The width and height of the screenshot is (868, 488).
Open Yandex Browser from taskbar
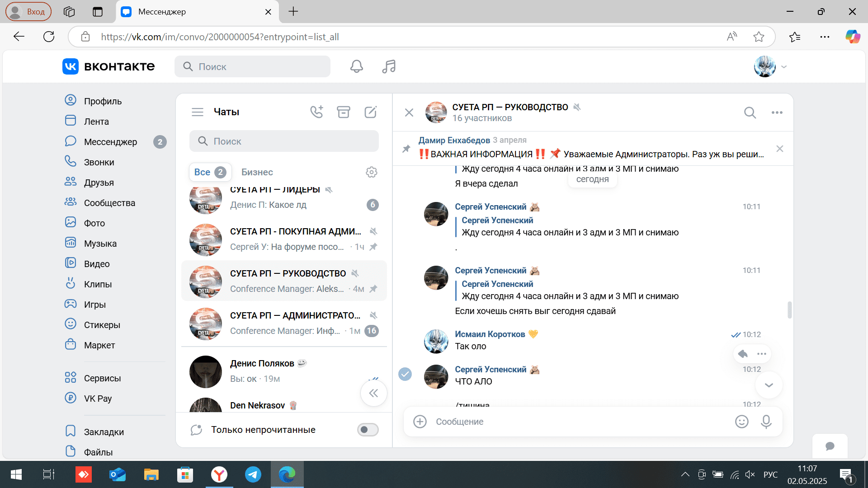tap(219, 474)
